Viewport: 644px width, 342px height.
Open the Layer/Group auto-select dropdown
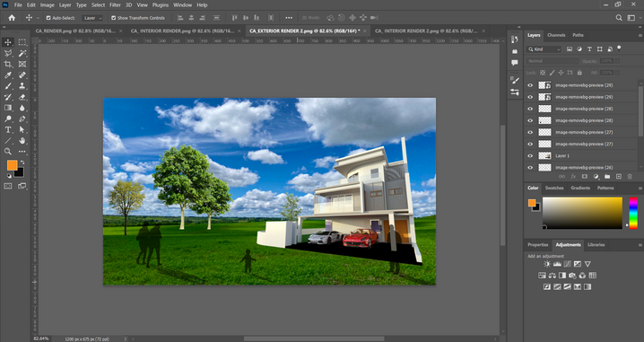[92, 18]
